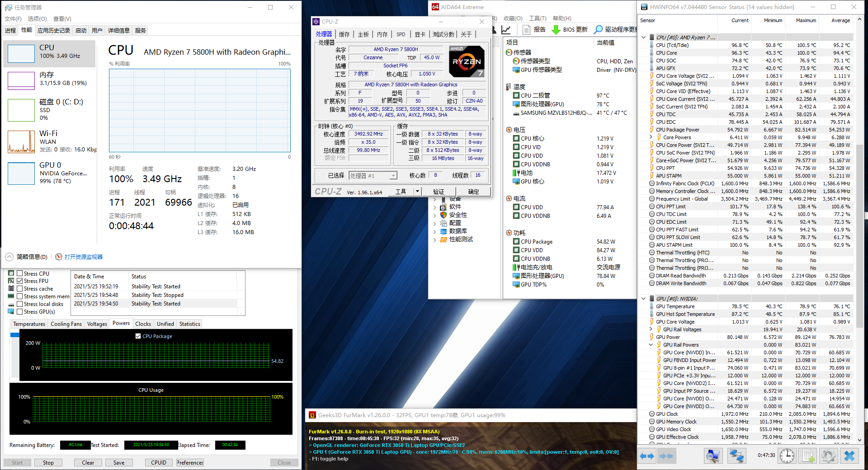Click AIDA64 security shield icon (安全性)
The height and width of the screenshot is (470, 868).
tap(443, 215)
